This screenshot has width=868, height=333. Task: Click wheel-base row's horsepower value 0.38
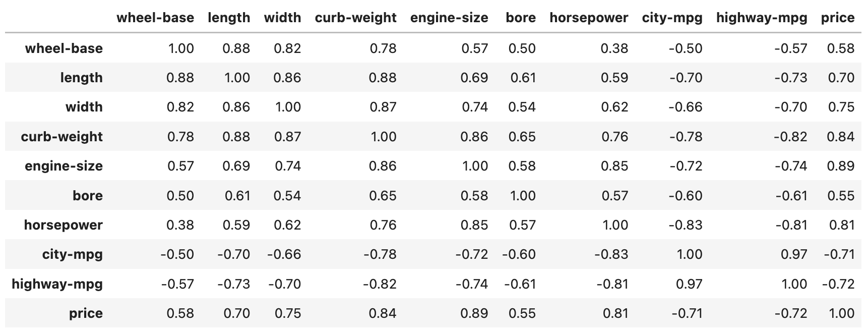614,48
